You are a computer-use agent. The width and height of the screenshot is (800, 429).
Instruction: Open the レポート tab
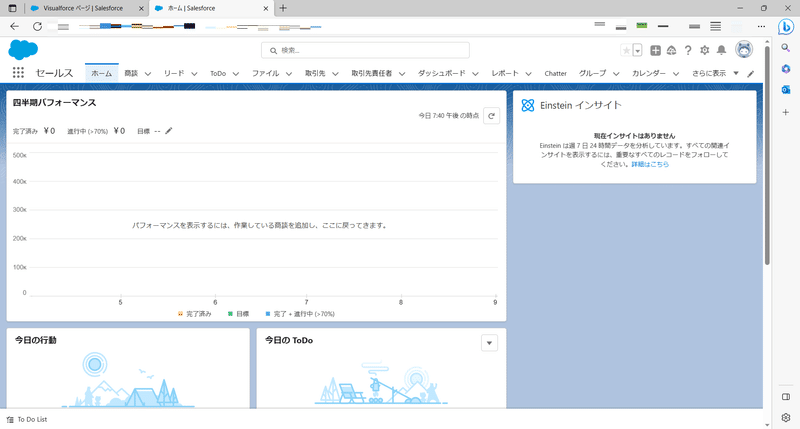pos(505,73)
